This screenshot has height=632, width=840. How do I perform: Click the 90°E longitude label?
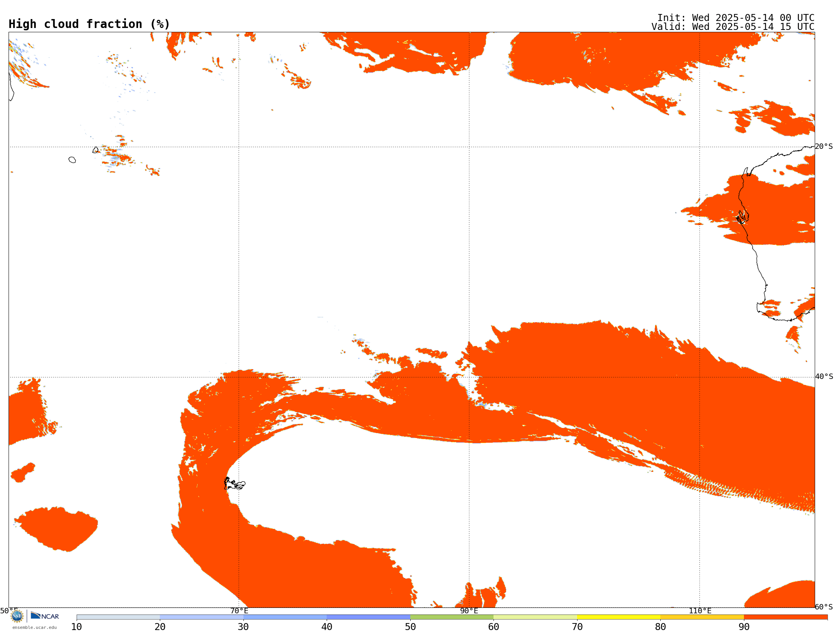(469, 611)
